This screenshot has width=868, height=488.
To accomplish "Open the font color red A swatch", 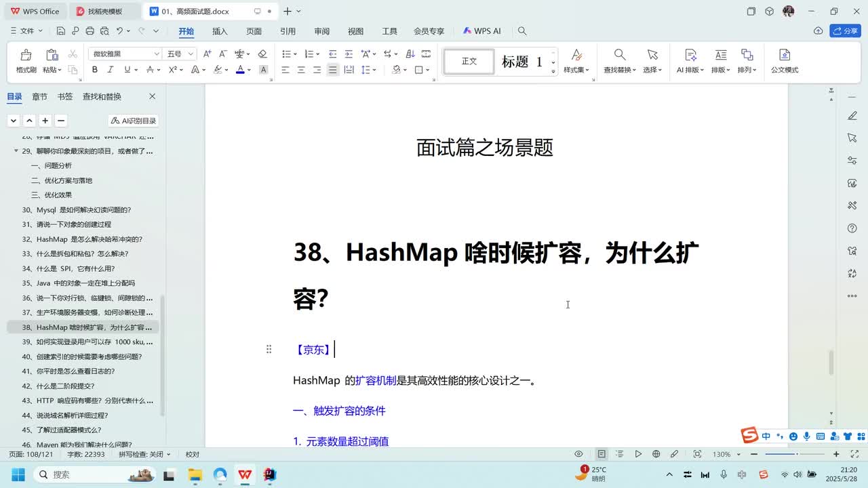I will click(x=240, y=70).
